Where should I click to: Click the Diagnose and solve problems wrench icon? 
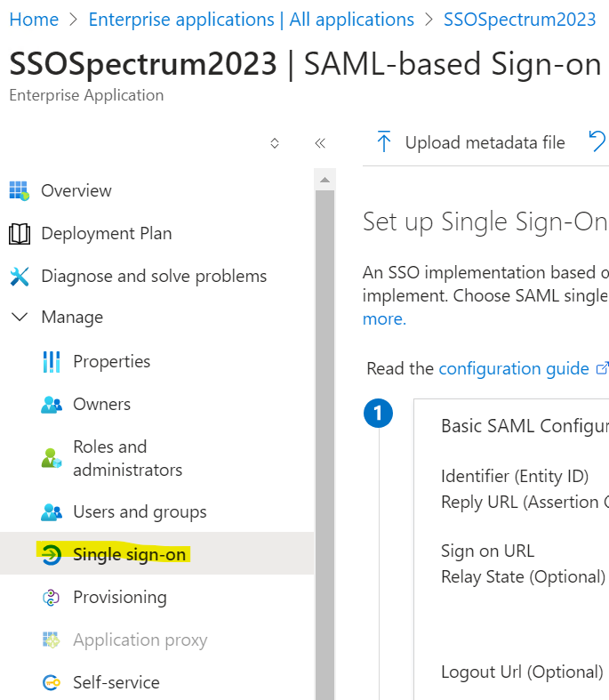(x=19, y=277)
